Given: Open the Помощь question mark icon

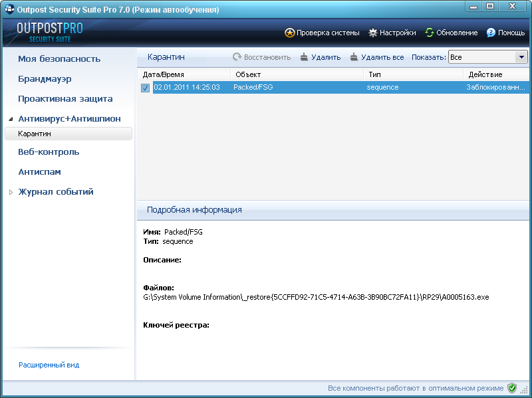Looking at the screenshot, I should pos(491,33).
